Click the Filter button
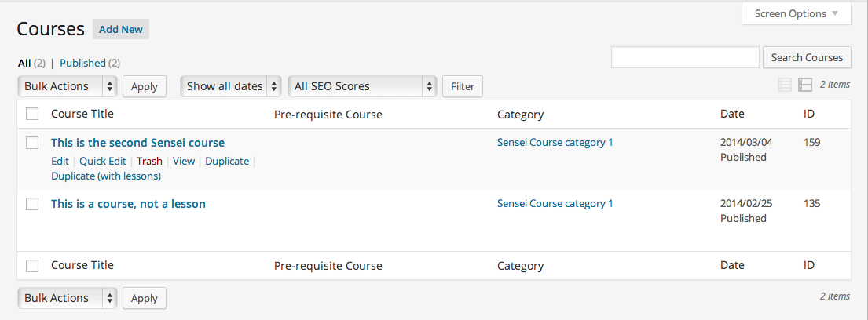The image size is (868, 320). [x=462, y=86]
